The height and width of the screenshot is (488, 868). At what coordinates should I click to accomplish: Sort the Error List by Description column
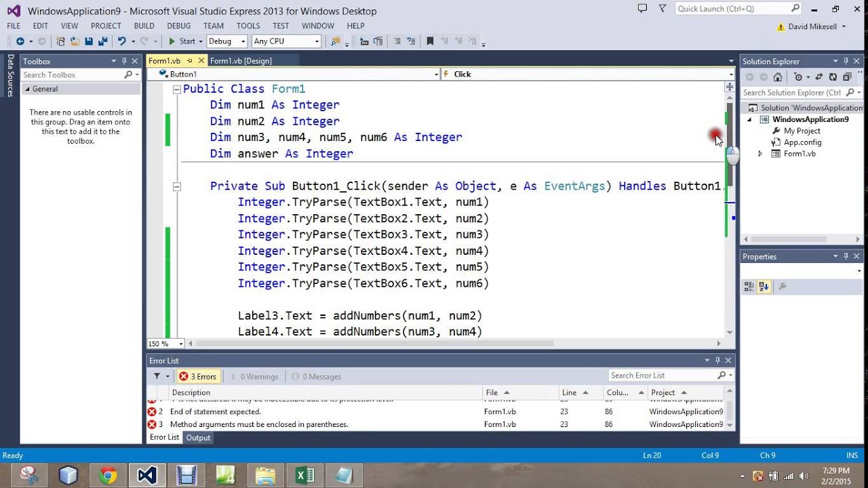tap(325, 392)
